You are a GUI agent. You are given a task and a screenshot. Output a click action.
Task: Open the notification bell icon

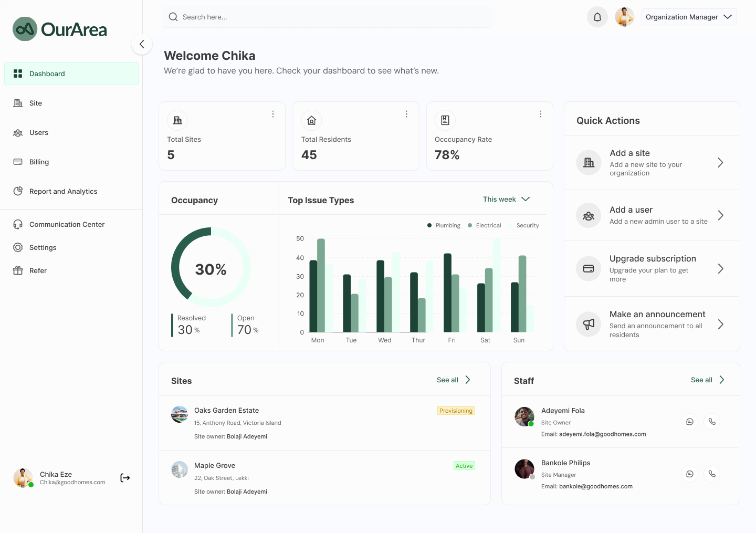click(x=597, y=17)
